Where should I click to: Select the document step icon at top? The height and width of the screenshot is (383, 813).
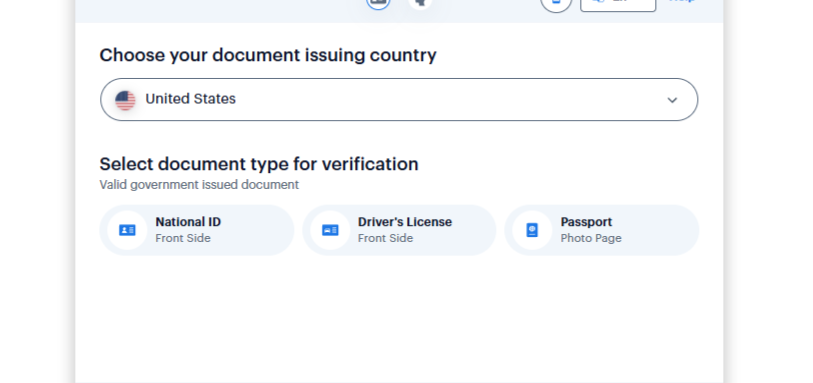(x=378, y=3)
